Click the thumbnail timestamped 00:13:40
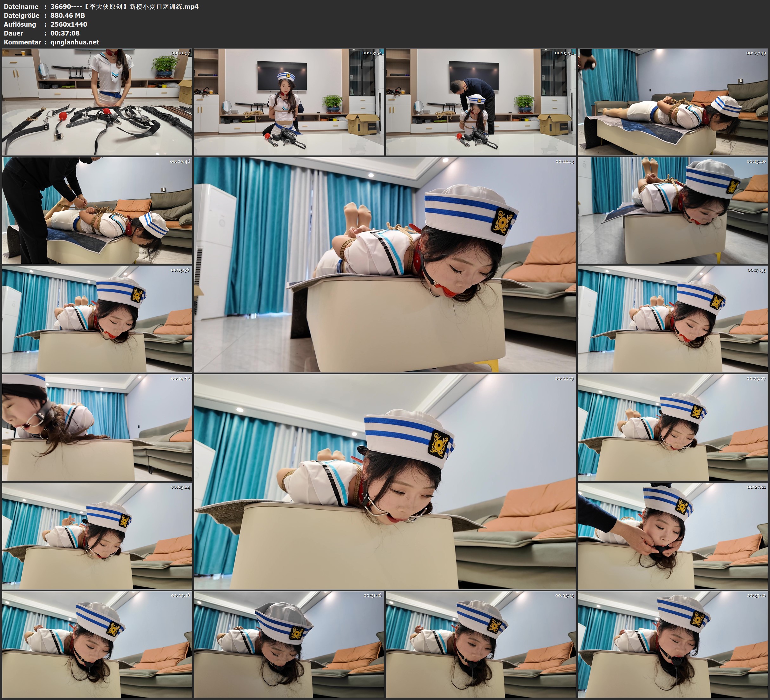This screenshot has height=700, width=770. tap(673, 210)
